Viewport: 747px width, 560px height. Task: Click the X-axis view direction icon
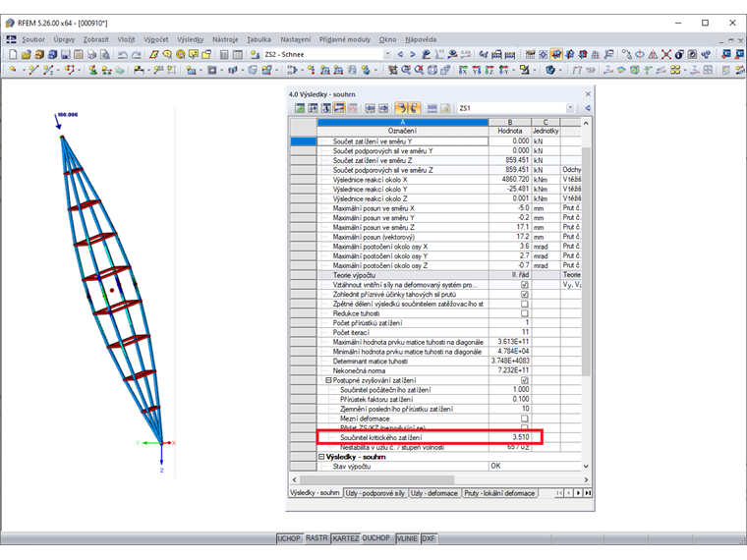coord(463,70)
